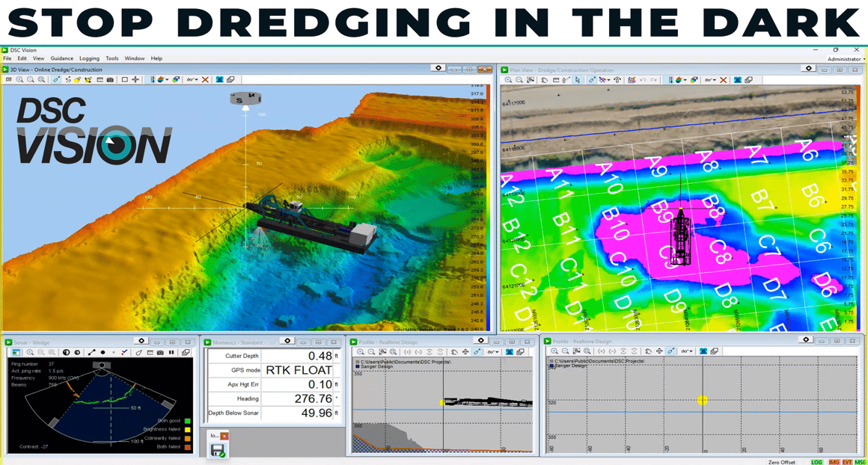Open the Administrator user dropdown
This screenshot has height=465, width=868.
(x=846, y=59)
